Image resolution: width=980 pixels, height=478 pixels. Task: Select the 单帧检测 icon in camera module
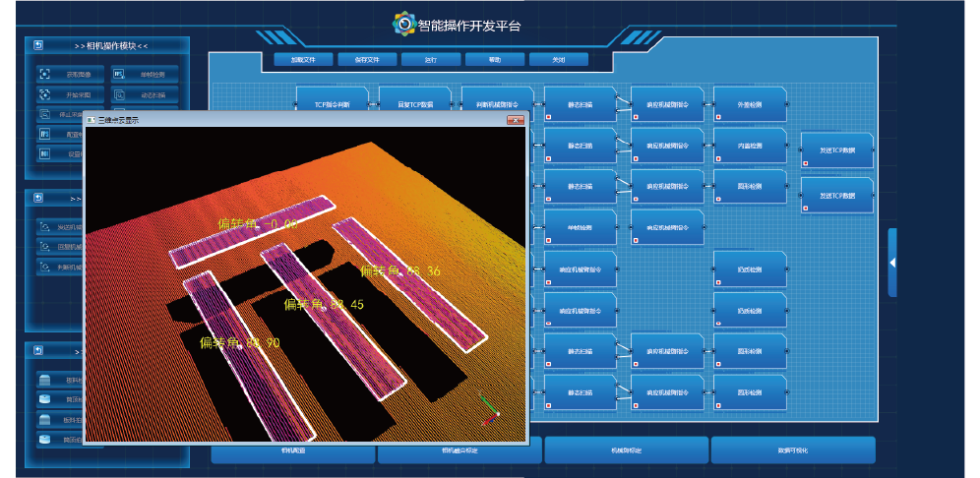click(x=118, y=74)
